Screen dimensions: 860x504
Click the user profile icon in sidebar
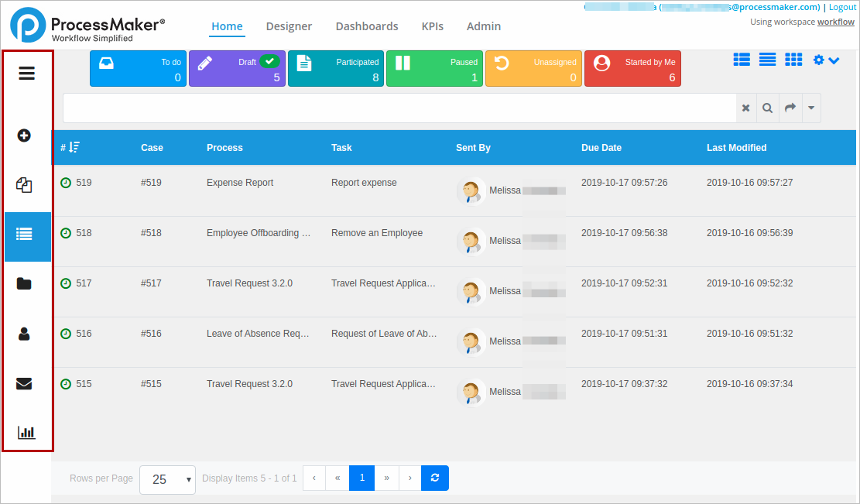(24, 334)
